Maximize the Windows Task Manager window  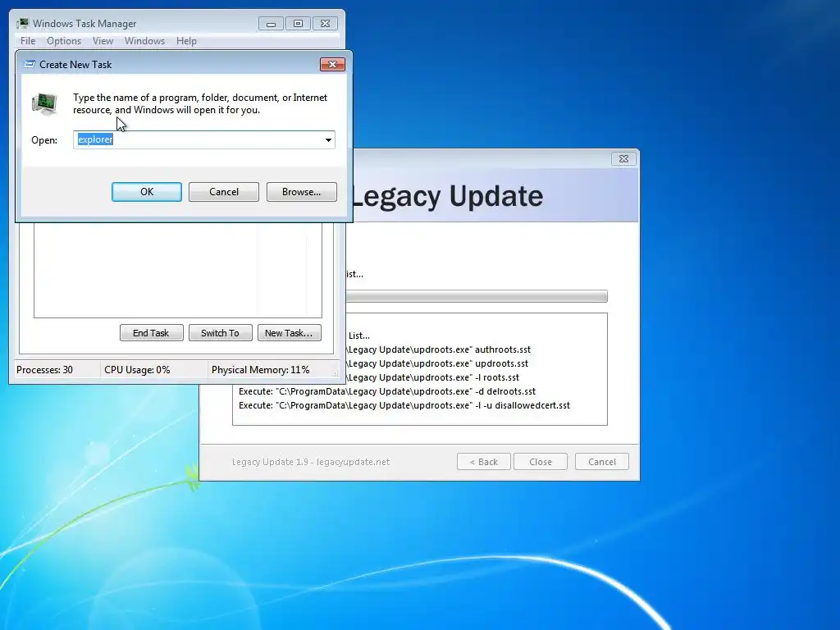(298, 24)
